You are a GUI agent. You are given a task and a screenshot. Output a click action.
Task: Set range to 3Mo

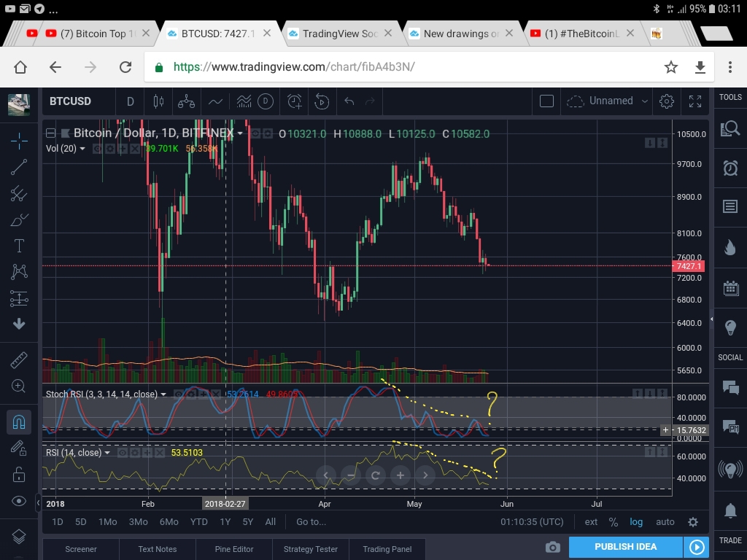[138, 522]
